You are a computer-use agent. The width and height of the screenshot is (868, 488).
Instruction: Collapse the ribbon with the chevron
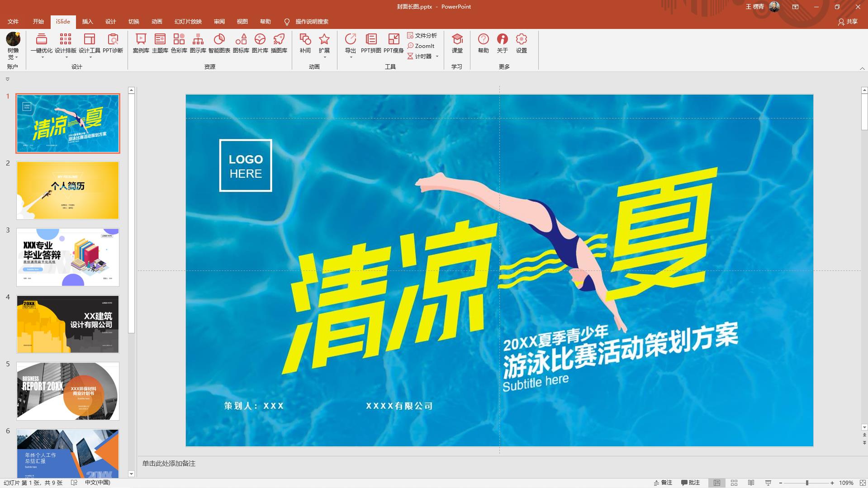pos(862,68)
